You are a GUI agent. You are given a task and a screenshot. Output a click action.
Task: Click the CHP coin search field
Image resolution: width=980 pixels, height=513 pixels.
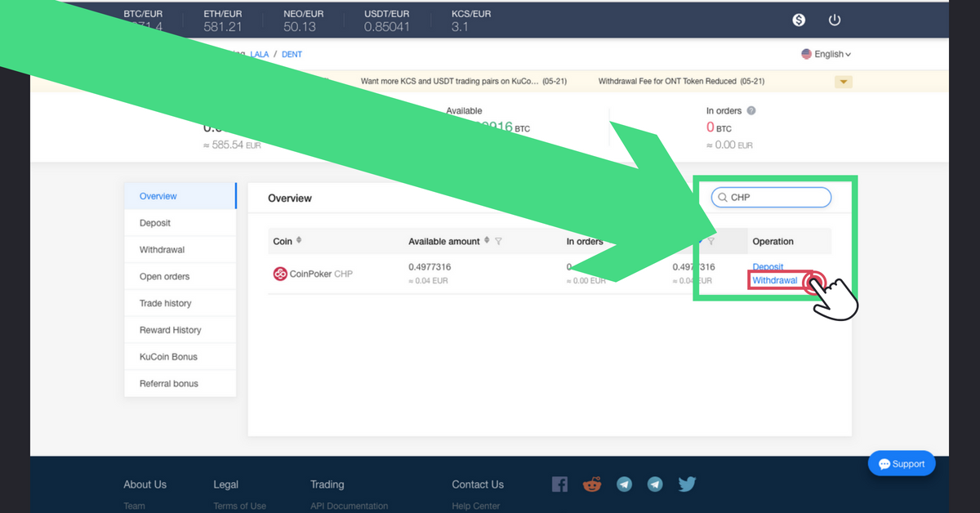pos(771,197)
